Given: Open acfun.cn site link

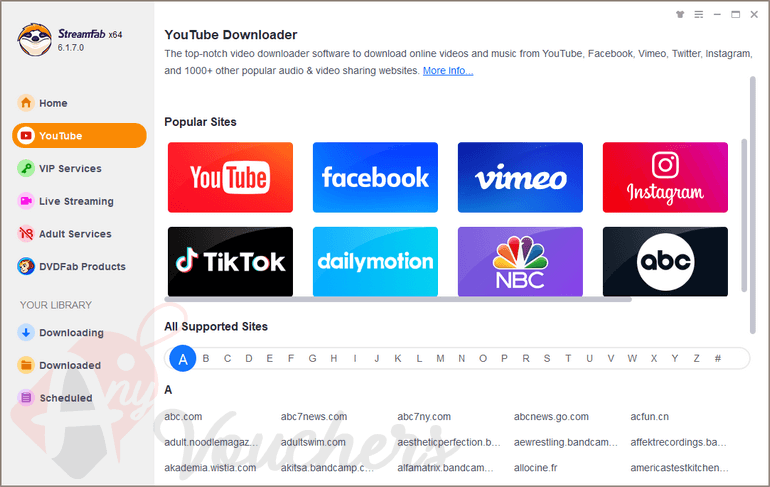Looking at the screenshot, I should (649, 416).
